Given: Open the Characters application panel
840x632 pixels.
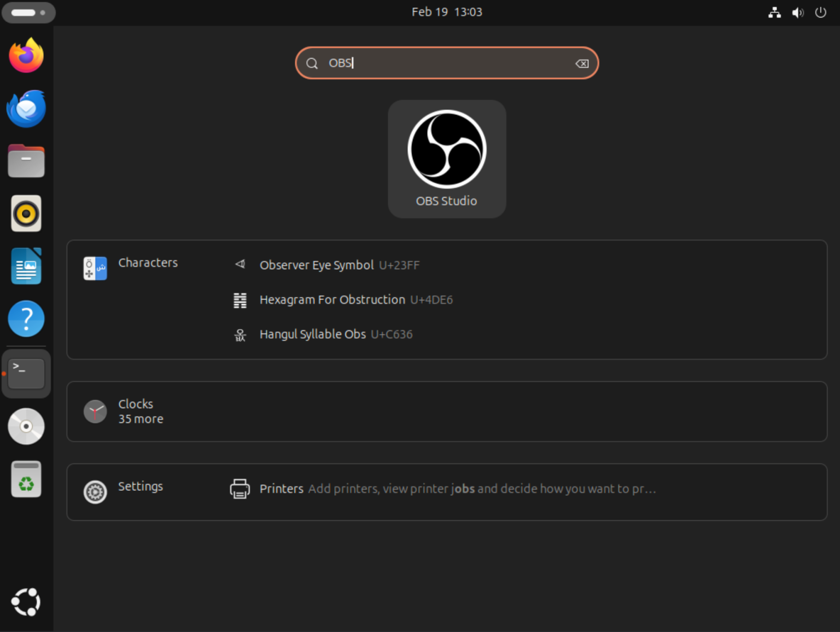Looking at the screenshot, I should [x=148, y=263].
